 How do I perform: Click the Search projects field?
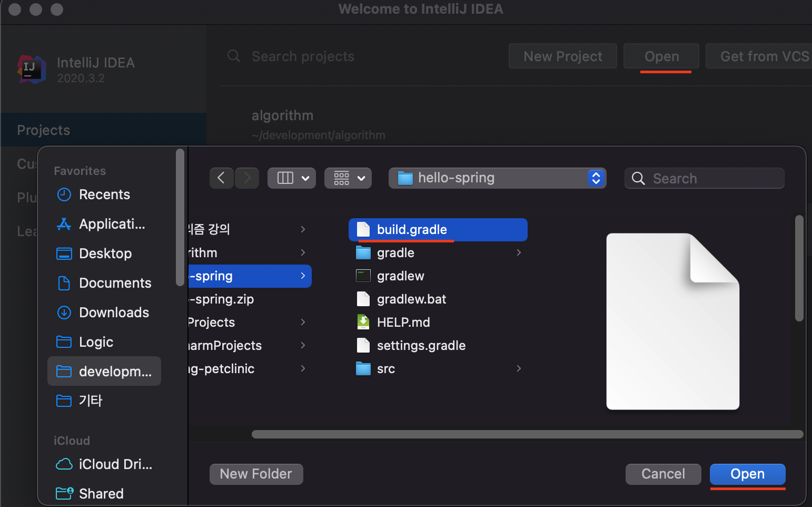(x=303, y=56)
